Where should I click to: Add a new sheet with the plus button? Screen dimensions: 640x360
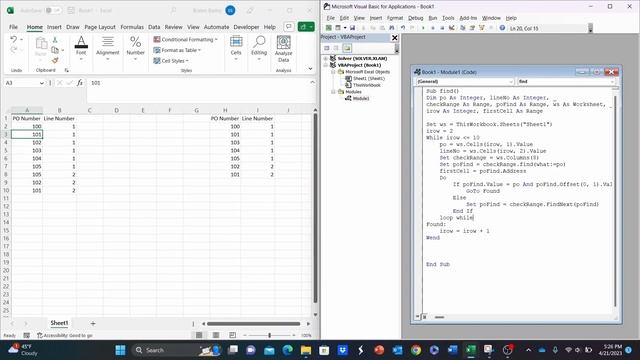[93, 323]
